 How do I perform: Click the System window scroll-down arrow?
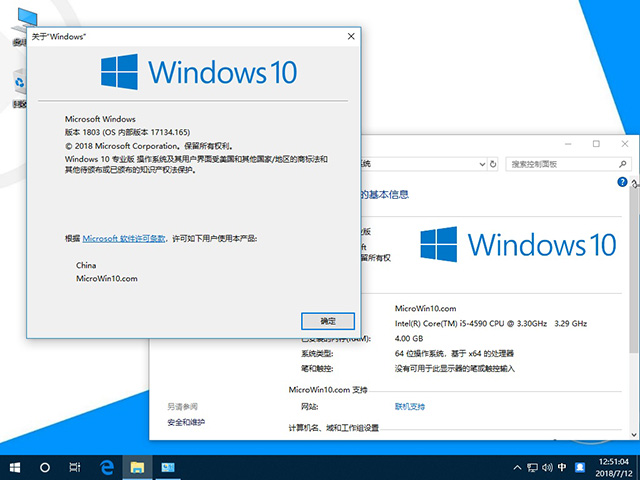(635, 434)
